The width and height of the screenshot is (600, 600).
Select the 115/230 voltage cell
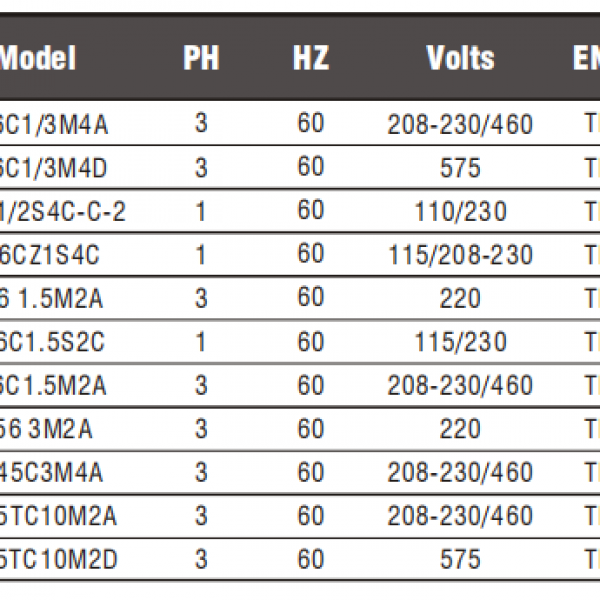click(461, 342)
